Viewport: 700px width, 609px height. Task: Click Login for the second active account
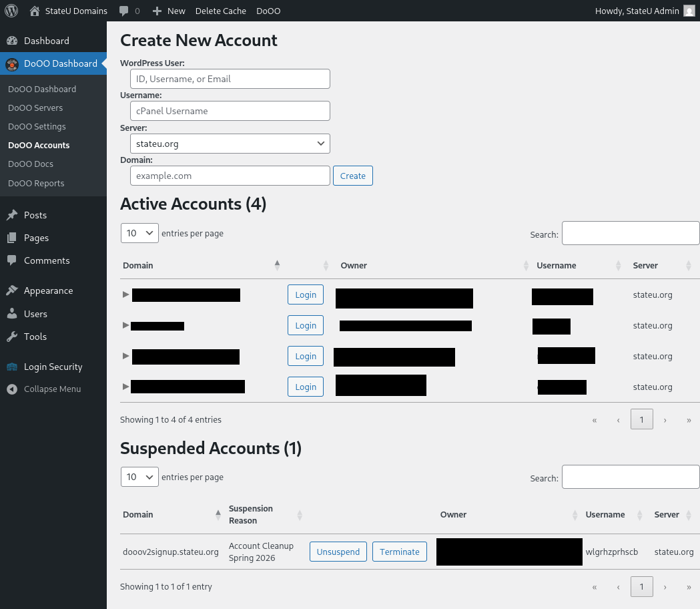tap(306, 325)
